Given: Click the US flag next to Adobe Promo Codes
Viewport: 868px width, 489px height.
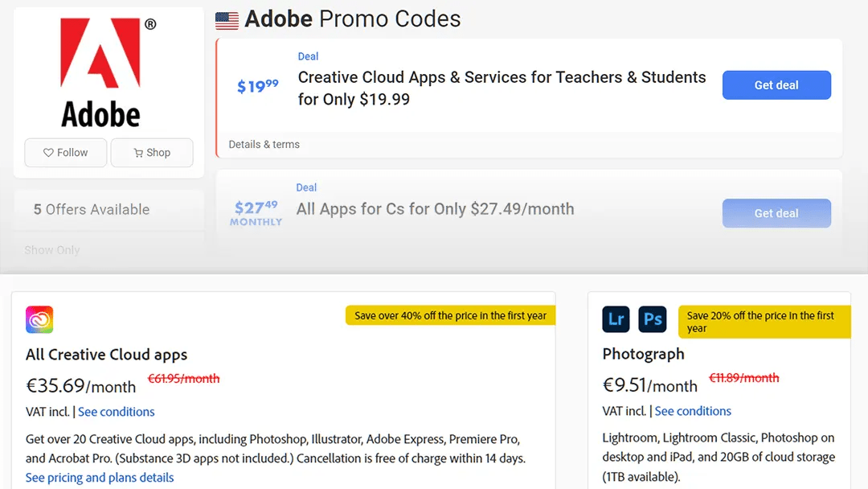Looking at the screenshot, I should [226, 20].
